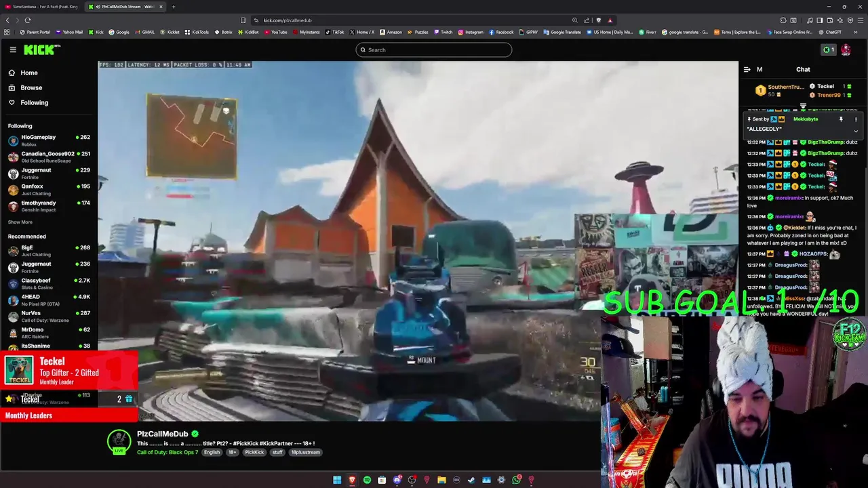868x488 pixels.
Task: Click the browser reload button
Action: [28, 20]
